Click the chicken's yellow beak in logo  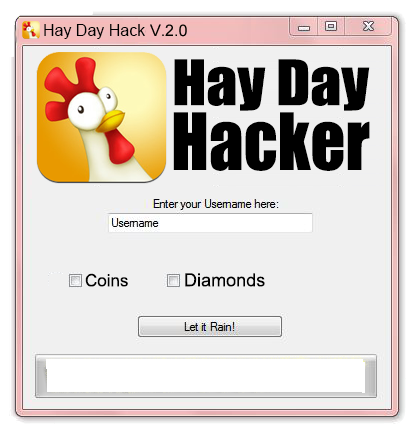tap(110, 121)
